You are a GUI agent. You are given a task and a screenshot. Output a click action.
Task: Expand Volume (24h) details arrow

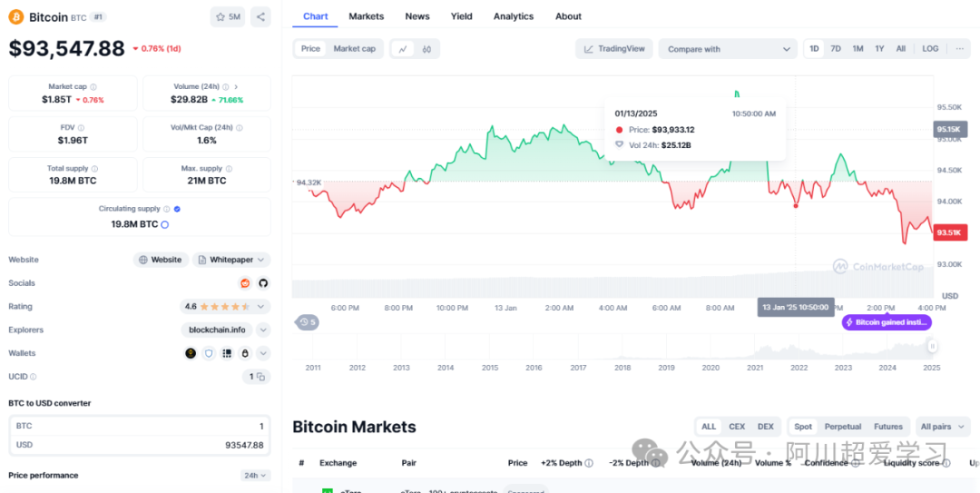(x=236, y=87)
